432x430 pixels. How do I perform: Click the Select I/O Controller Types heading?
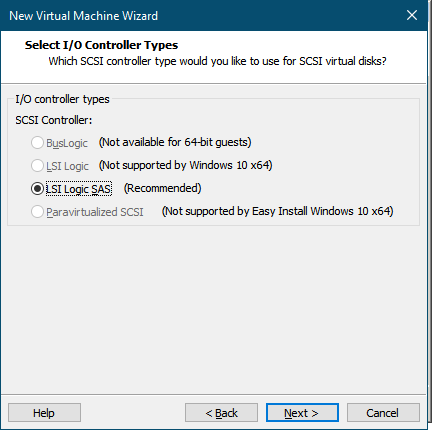click(101, 45)
